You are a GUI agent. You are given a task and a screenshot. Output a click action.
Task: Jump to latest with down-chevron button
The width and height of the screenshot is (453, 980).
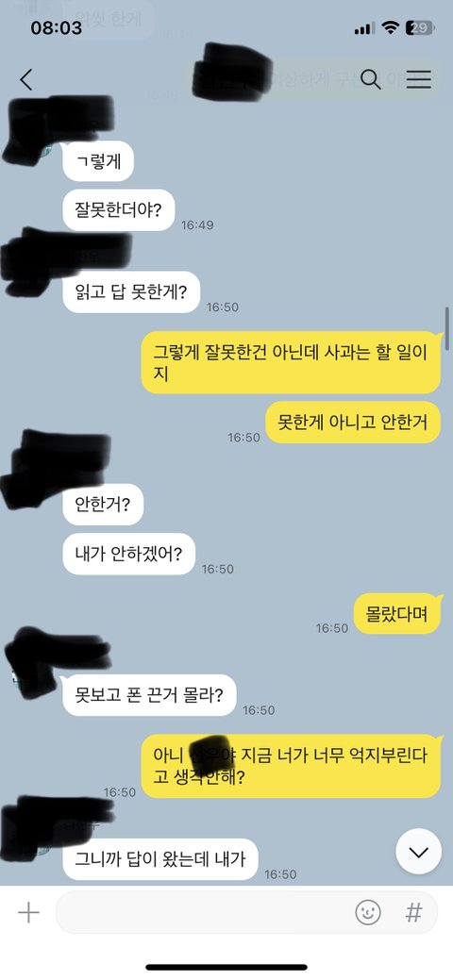click(419, 852)
